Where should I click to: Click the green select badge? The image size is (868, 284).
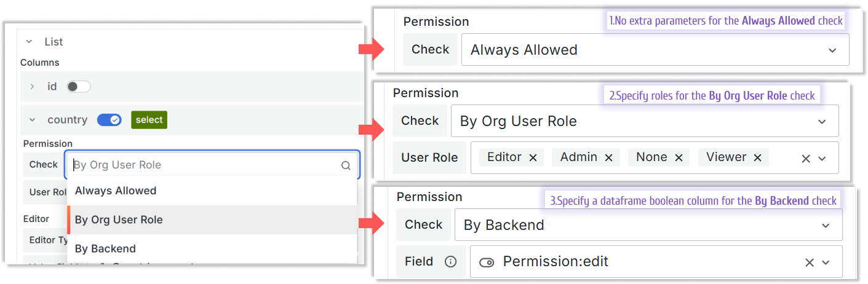149,120
